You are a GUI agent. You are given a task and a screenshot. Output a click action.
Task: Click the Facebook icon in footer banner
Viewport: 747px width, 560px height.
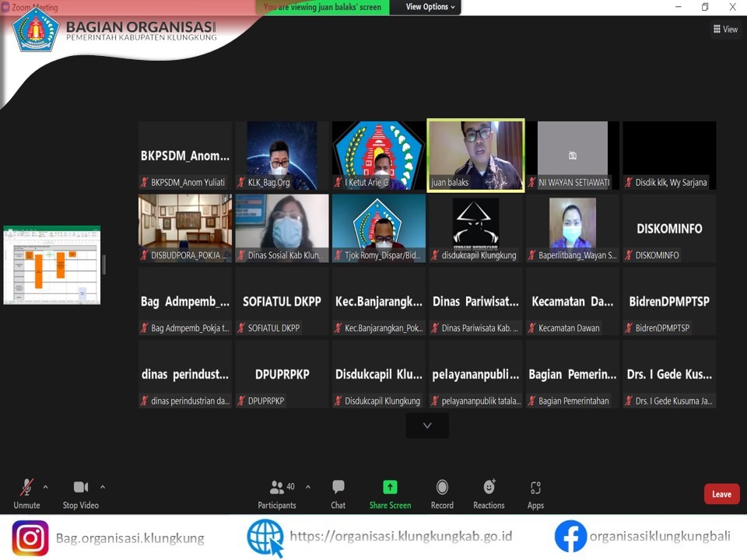pyautogui.click(x=570, y=537)
